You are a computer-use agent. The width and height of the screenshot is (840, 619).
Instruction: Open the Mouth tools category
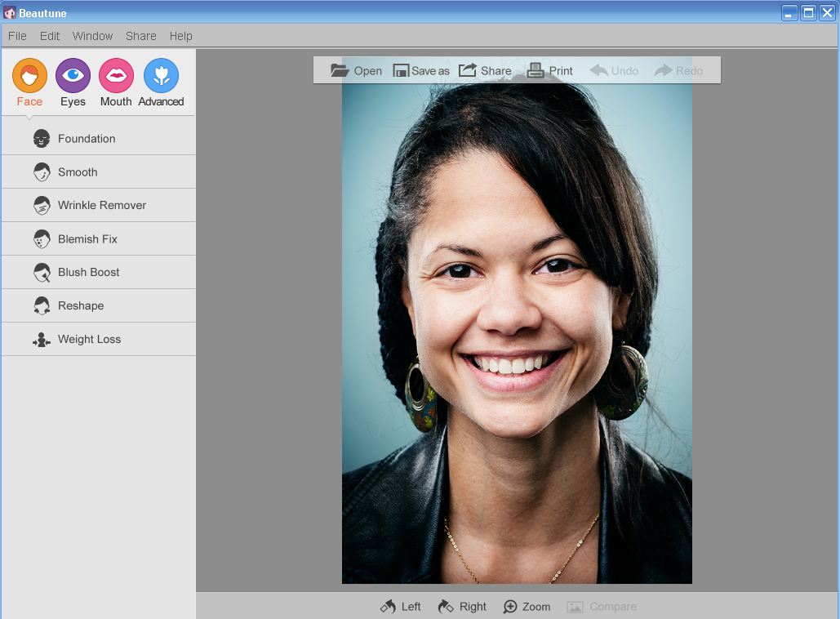[x=116, y=76]
